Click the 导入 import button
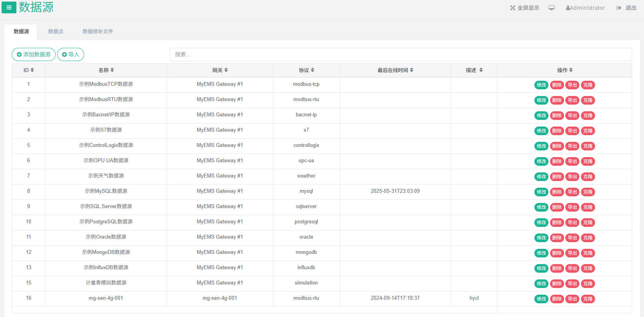 70,54
